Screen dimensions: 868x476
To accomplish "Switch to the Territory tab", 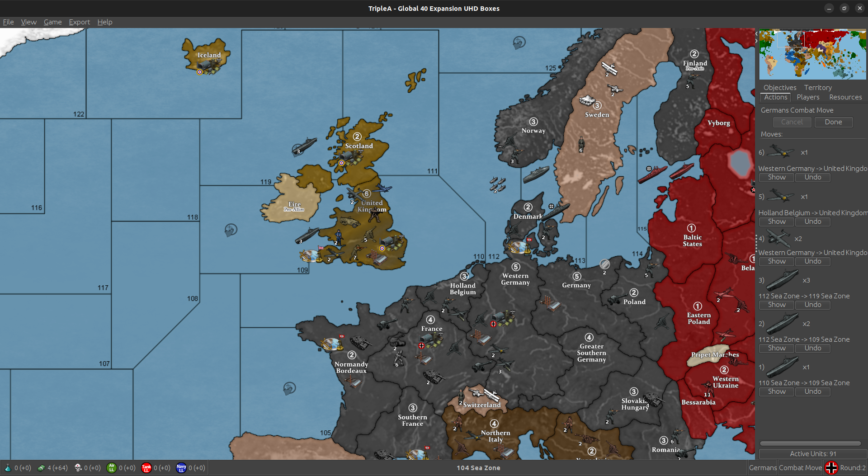I will tap(817, 87).
